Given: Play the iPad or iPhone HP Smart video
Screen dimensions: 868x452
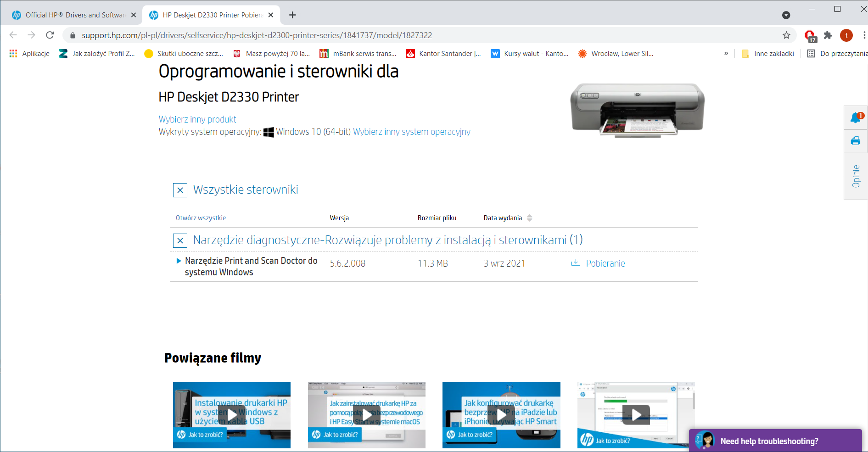Looking at the screenshot, I should (x=501, y=415).
